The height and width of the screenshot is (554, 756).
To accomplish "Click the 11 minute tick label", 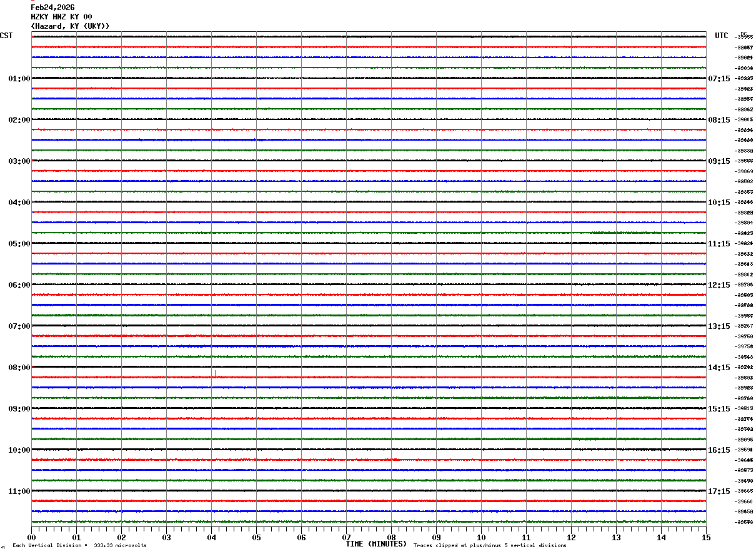I will pyautogui.click(x=526, y=537).
